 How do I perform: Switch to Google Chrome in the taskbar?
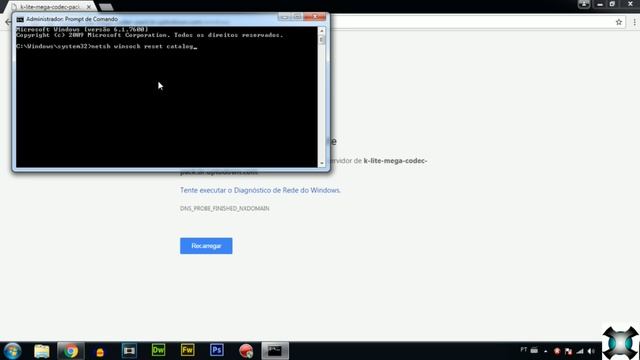(71, 351)
